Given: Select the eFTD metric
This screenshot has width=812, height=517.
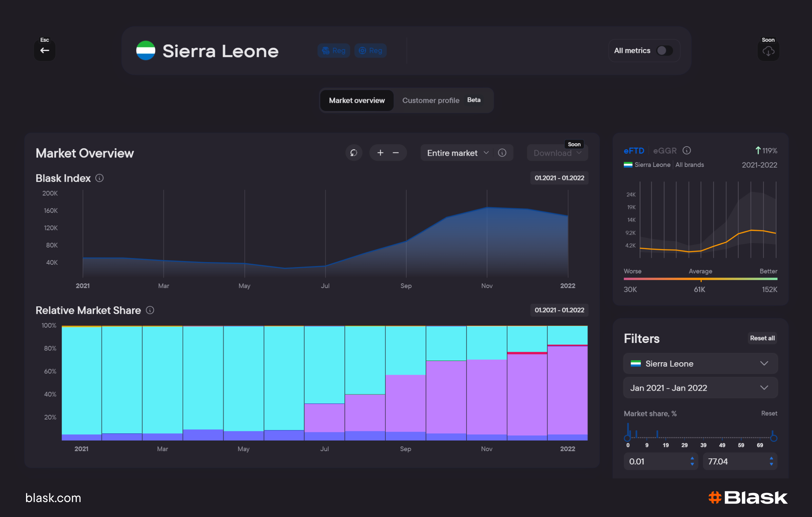Looking at the screenshot, I should pos(634,151).
